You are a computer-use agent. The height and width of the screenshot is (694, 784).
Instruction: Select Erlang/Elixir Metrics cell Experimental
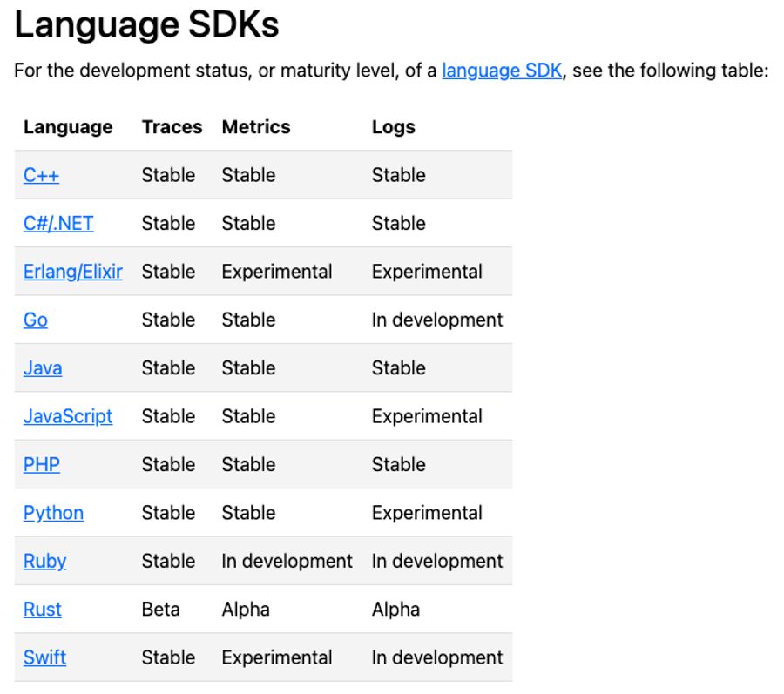(277, 272)
